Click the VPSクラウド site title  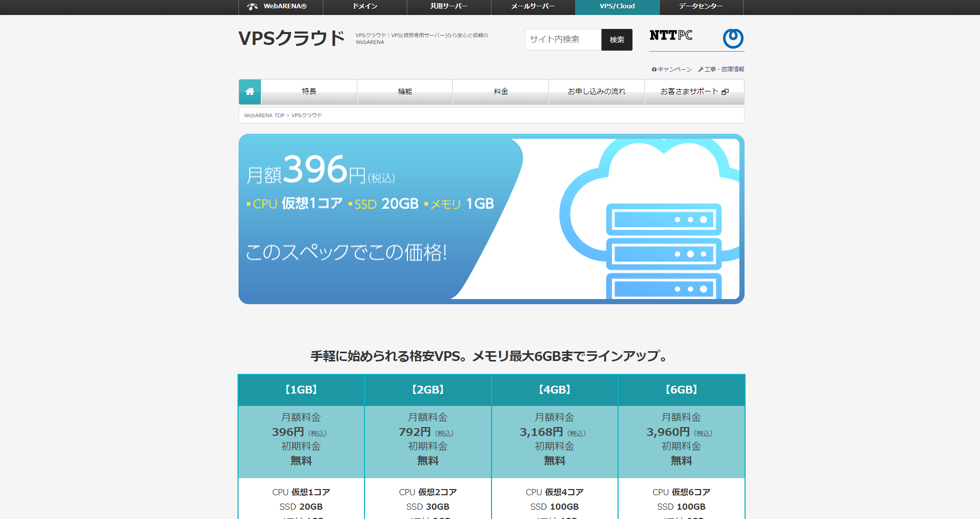coord(292,38)
